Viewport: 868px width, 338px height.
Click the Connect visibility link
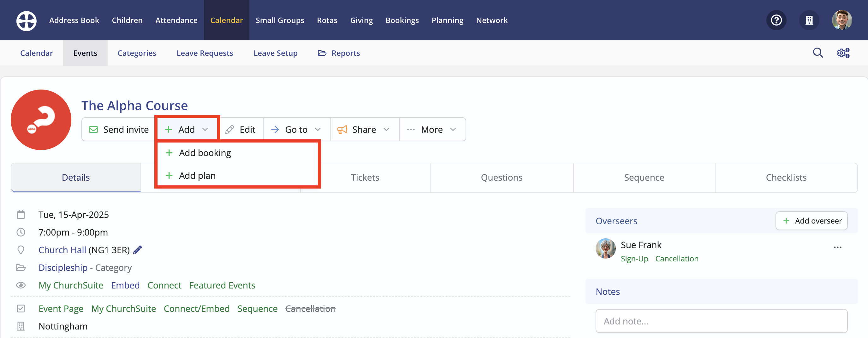[x=164, y=285]
